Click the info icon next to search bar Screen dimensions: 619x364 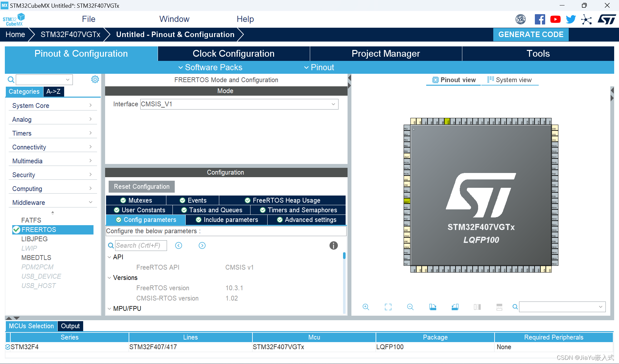click(x=333, y=245)
